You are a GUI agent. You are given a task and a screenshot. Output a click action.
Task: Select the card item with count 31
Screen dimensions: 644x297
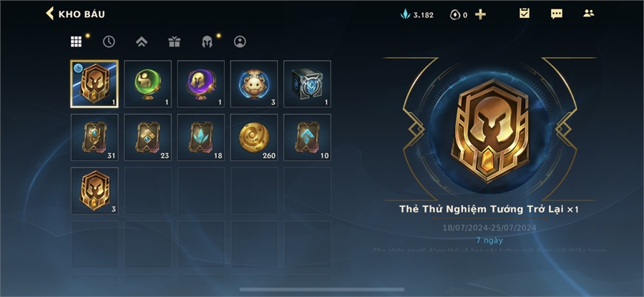(94, 137)
